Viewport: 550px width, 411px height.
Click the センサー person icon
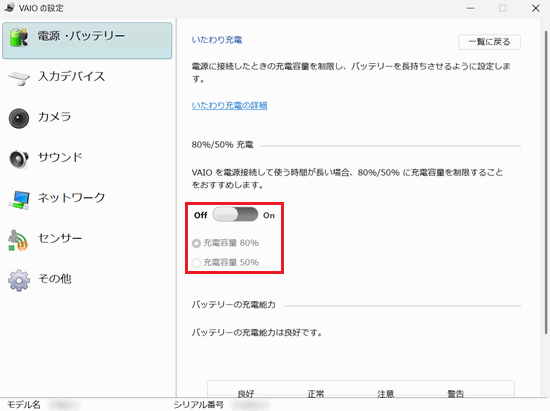[x=18, y=240]
